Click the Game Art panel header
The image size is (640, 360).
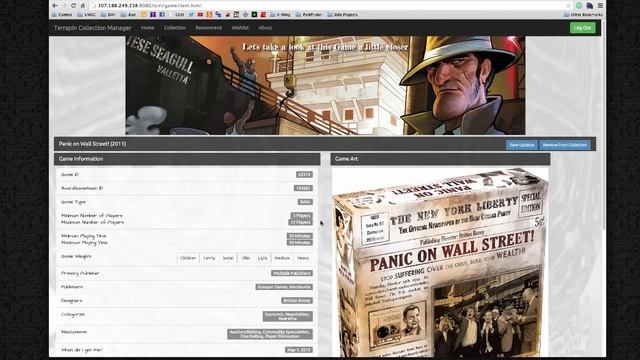tap(440, 159)
